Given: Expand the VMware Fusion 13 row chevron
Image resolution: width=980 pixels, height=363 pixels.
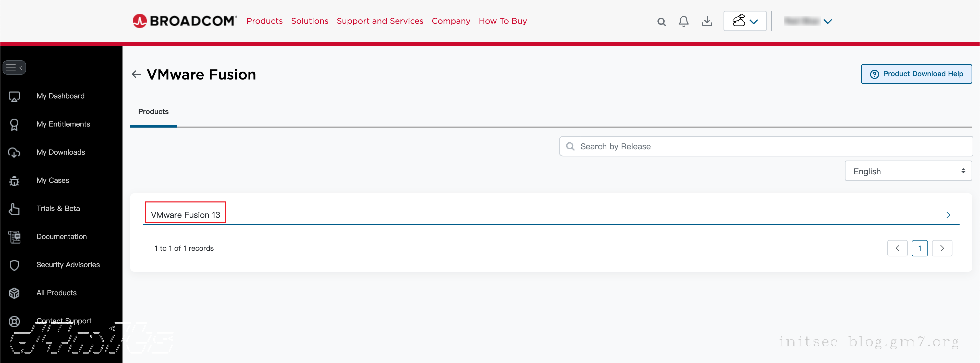Looking at the screenshot, I should [948, 215].
